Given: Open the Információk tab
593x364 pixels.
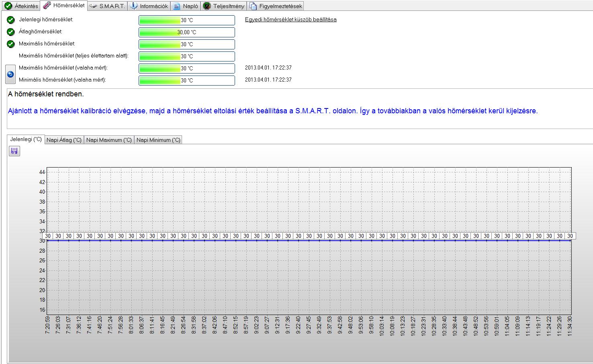Looking at the screenshot, I should [x=149, y=6].
